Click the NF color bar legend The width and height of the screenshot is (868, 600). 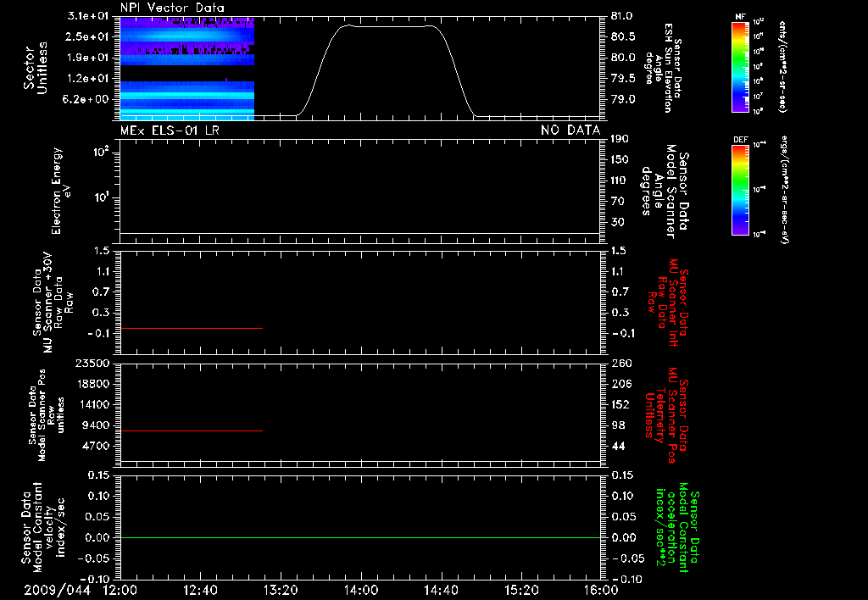[x=740, y=67]
